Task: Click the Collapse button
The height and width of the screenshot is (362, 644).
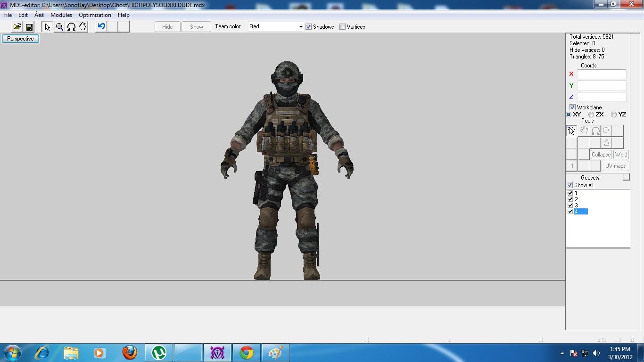Action: 601,155
